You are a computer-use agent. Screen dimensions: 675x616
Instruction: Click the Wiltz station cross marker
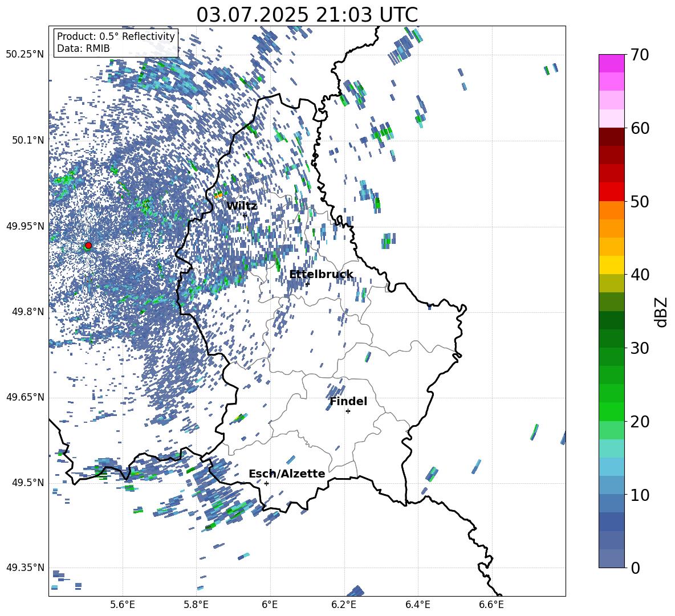[245, 215]
